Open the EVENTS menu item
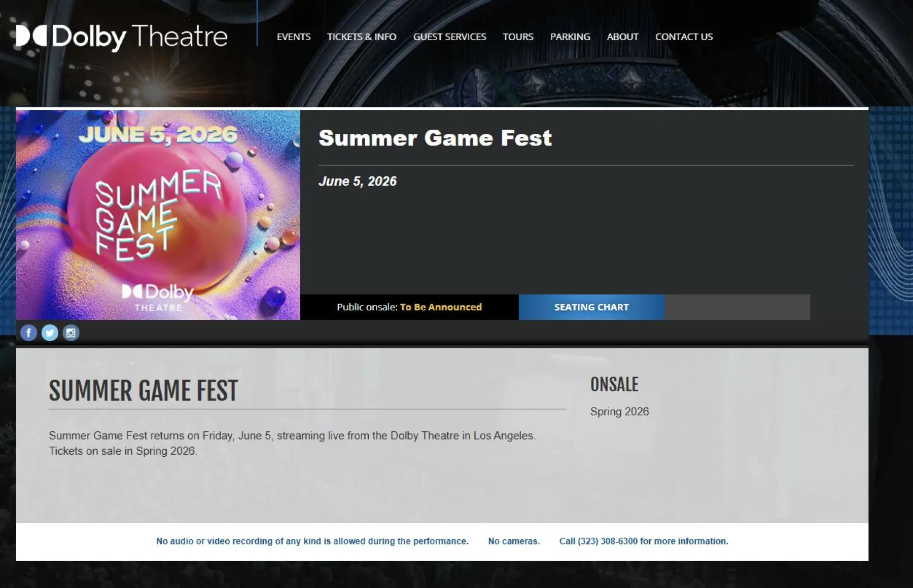The width and height of the screenshot is (913, 588). point(293,36)
